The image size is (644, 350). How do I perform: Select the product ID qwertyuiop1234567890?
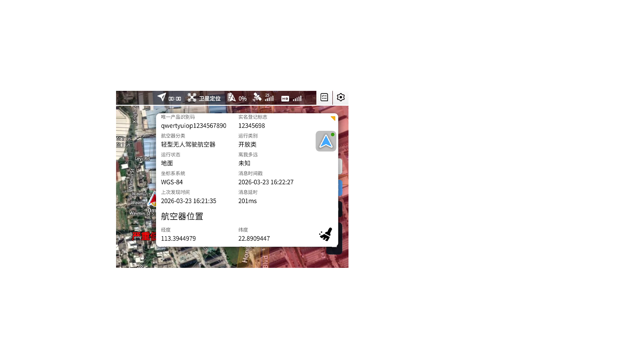click(x=194, y=126)
